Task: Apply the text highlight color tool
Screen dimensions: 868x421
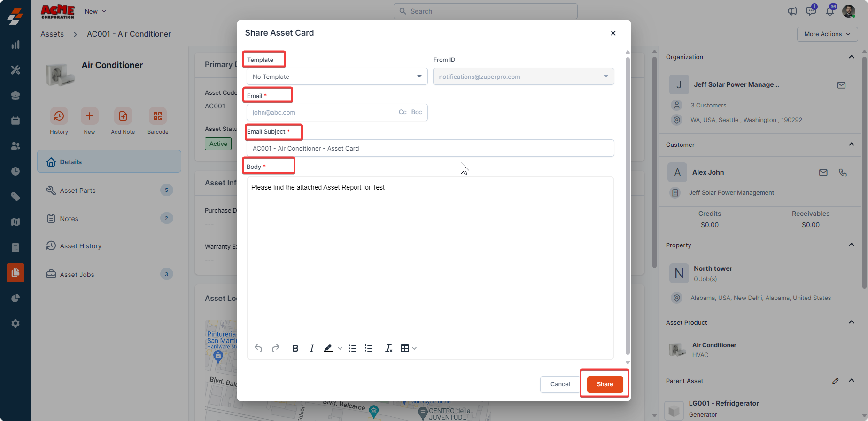Action: coord(328,348)
